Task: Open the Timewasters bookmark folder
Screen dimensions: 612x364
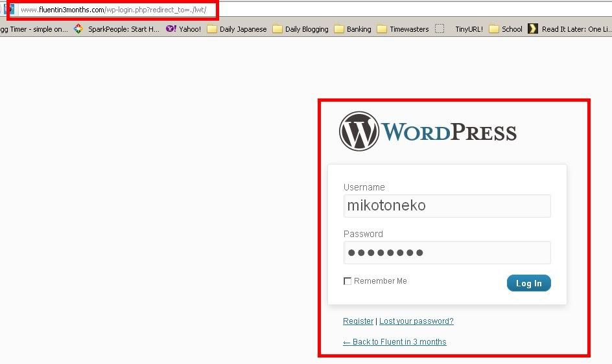Action: click(x=403, y=29)
